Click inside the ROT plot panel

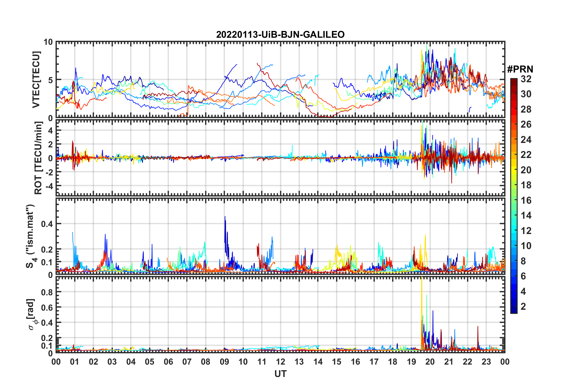point(280,157)
